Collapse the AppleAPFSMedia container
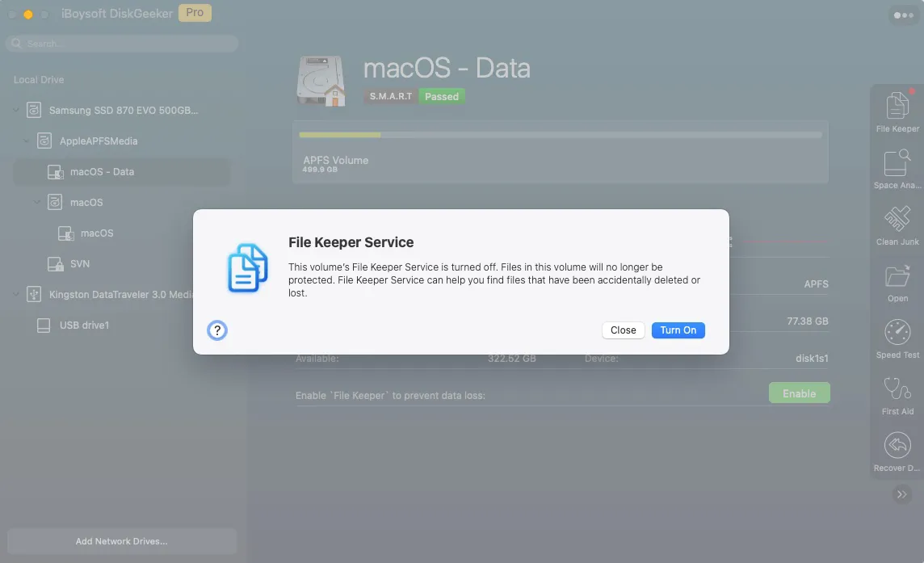The height and width of the screenshot is (563, 924). click(x=26, y=141)
